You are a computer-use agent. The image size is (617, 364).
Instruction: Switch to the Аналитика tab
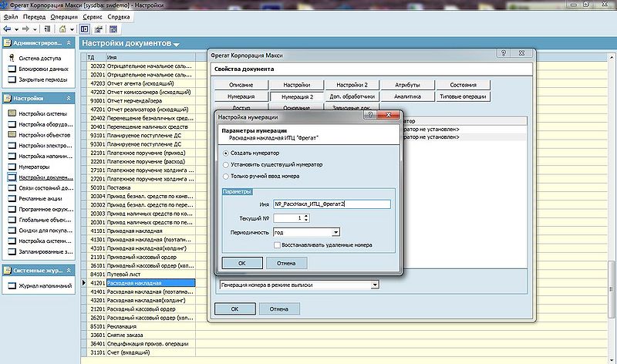[408, 96]
